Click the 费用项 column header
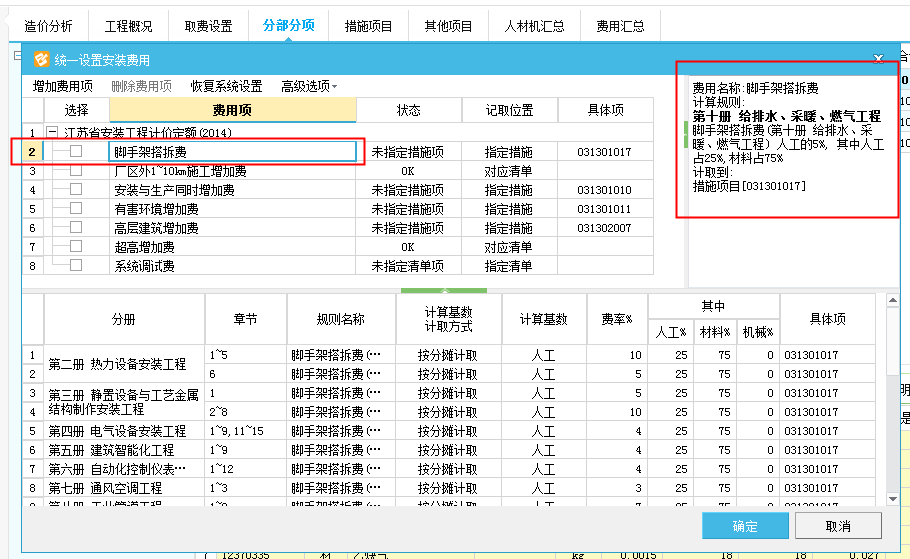Screen dimensions: 910x559 232,110
